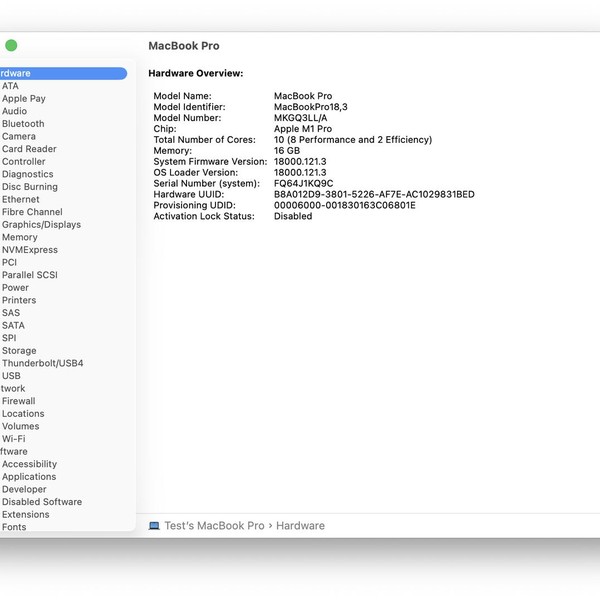Select Ethernet in the sidebar
Screen dimensions: 600x600
click(21, 199)
